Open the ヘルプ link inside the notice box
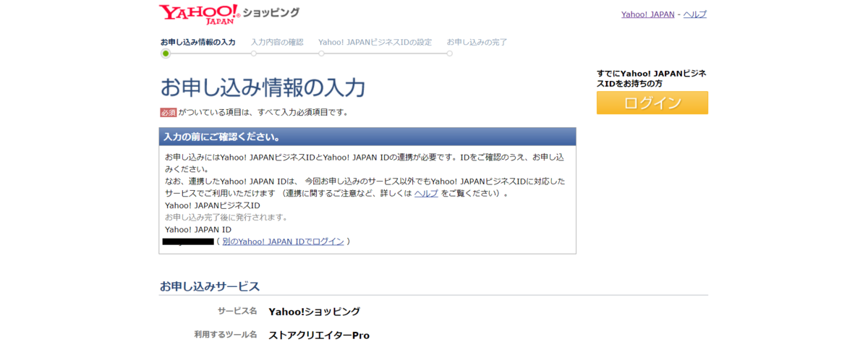Viewport: 868px width, 355px height. coord(426,194)
